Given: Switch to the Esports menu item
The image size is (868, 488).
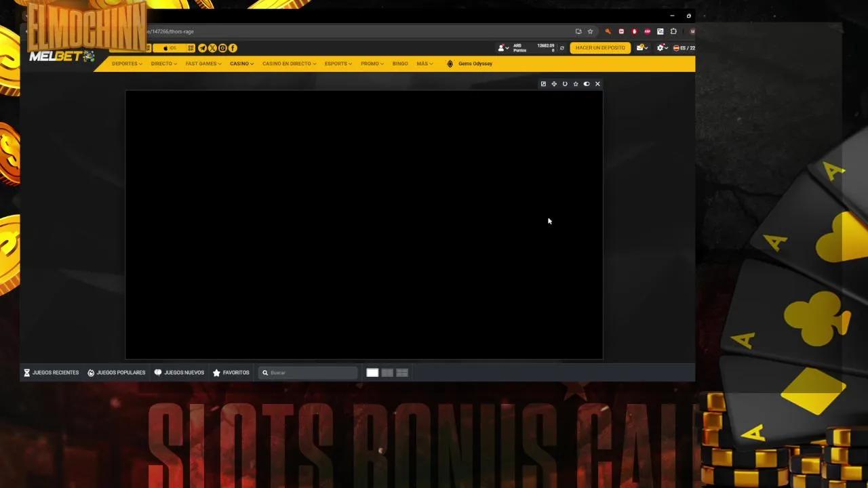Looking at the screenshot, I should [x=337, y=63].
